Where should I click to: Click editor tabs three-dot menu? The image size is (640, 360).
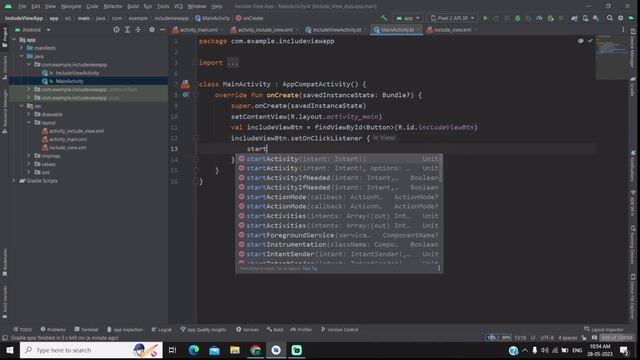point(623,30)
